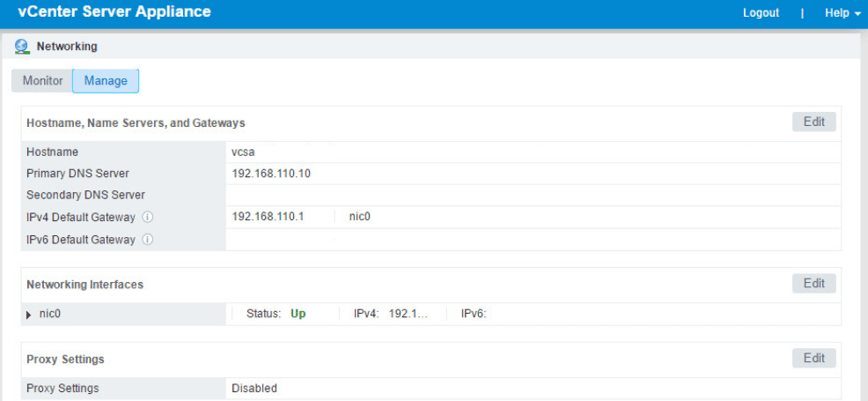Click the Networking Interfaces section heading
868x401 pixels.
click(x=85, y=285)
